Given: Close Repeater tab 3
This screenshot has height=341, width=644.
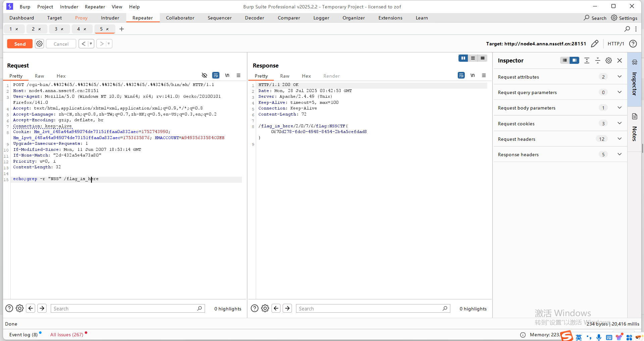Looking at the screenshot, I should [62, 29].
